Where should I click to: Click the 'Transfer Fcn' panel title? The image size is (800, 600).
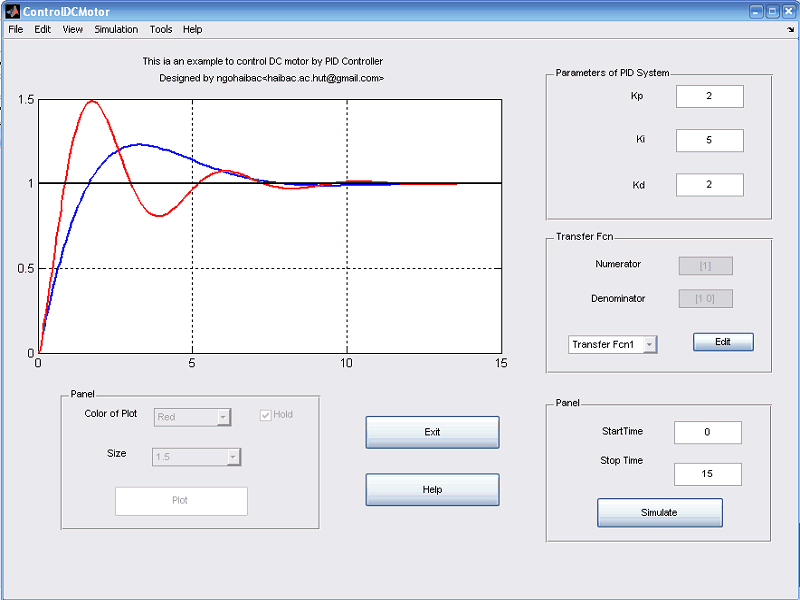tap(584, 237)
